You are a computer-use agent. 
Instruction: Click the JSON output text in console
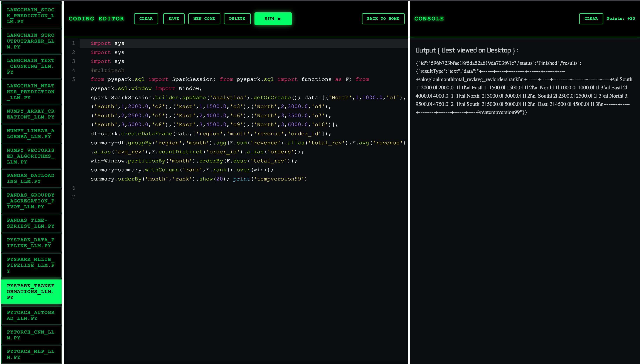pos(524,87)
